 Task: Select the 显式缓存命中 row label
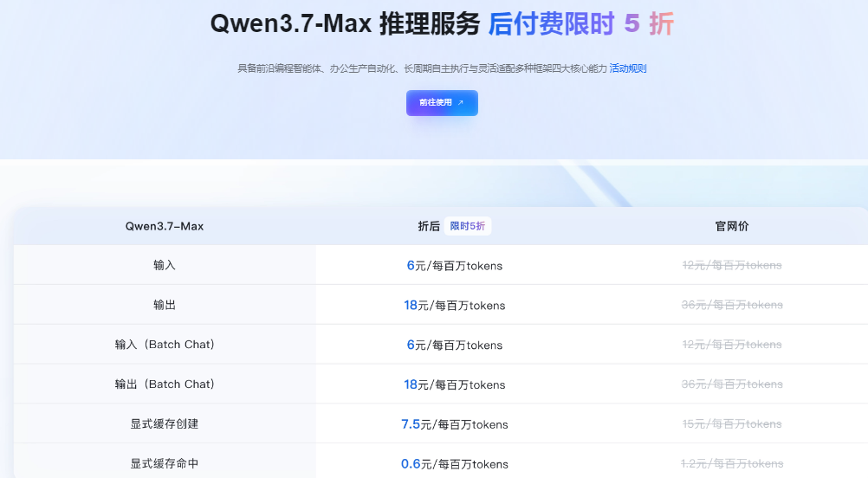coord(165,463)
